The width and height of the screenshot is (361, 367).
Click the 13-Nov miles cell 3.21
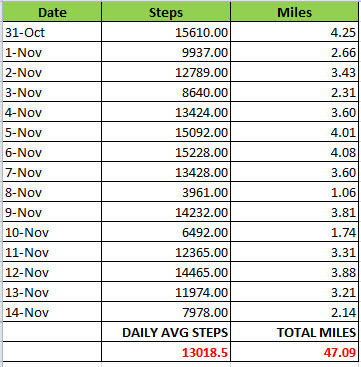(294, 292)
